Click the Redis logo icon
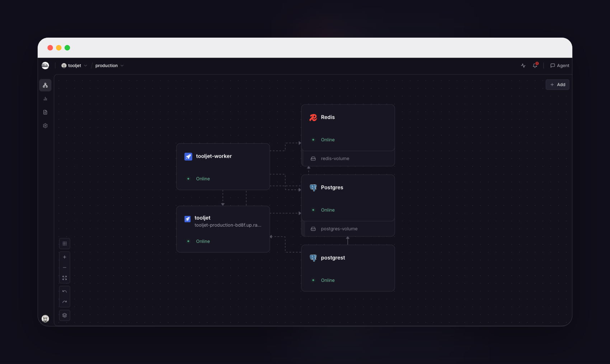Image resolution: width=610 pixels, height=364 pixels. click(x=313, y=117)
